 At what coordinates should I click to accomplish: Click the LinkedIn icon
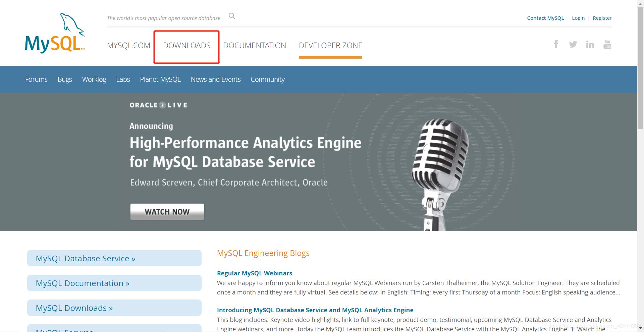click(x=590, y=44)
